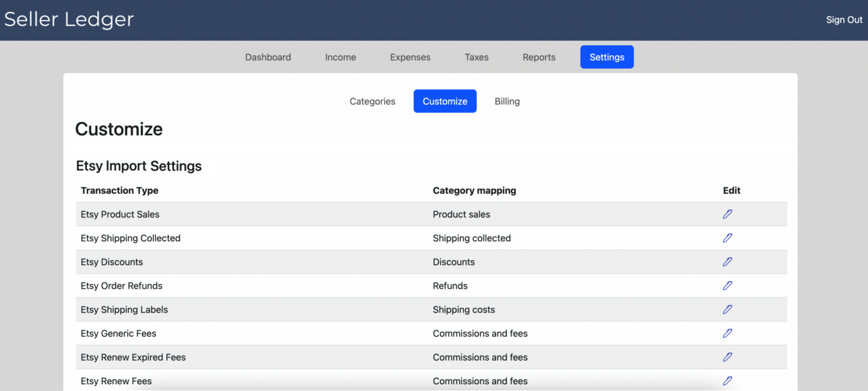Edit the Etsy Shipping Collected mapping
Image resolution: width=868 pixels, height=391 pixels.
(727, 238)
